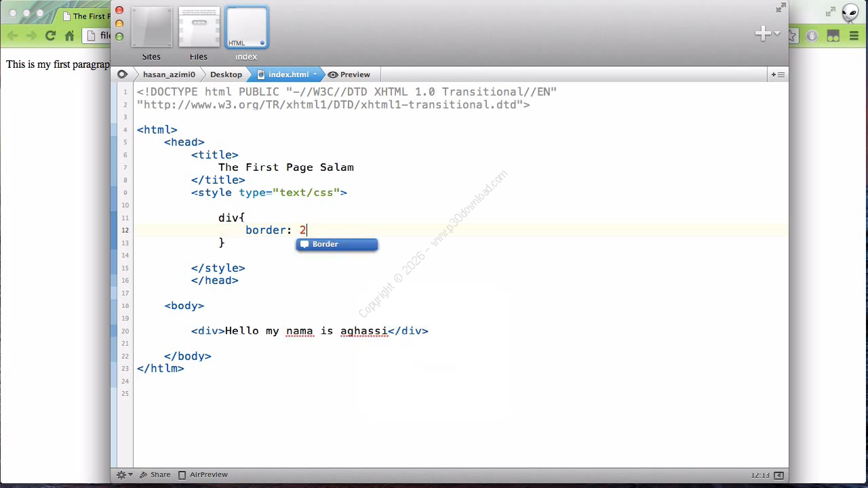Open the Sites tab thumbnail
The width and height of the screenshot is (868, 488).
point(151,28)
